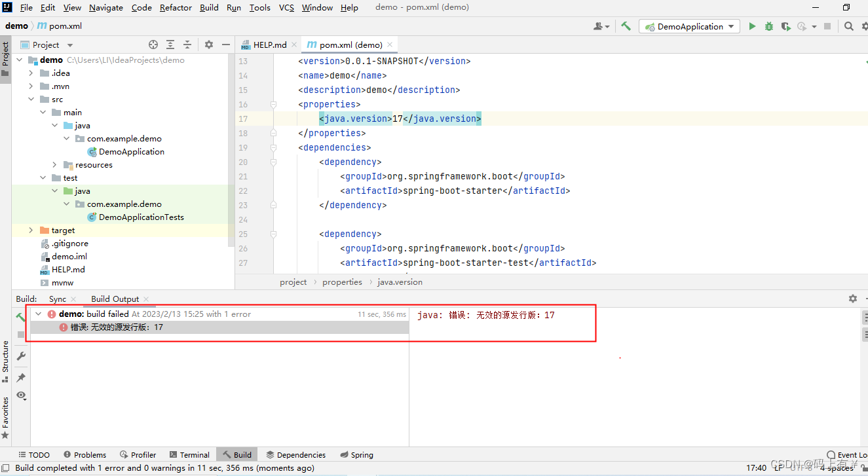Screen dimensions: 868x476
Task: Select the .gitignore file
Action: [x=64, y=243]
